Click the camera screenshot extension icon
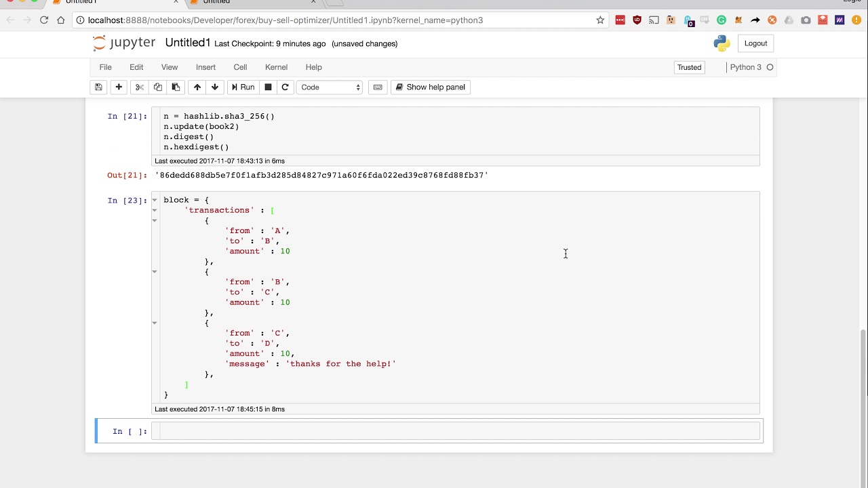 click(806, 20)
